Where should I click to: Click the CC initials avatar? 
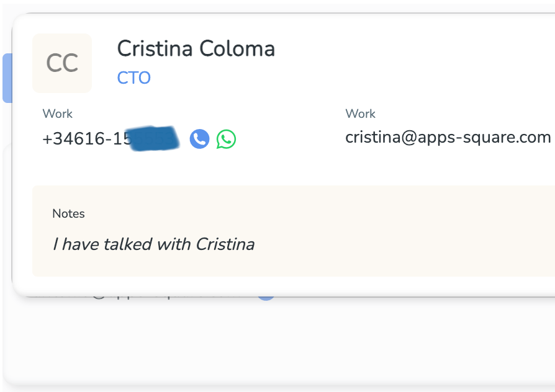pyautogui.click(x=62, y=63)
